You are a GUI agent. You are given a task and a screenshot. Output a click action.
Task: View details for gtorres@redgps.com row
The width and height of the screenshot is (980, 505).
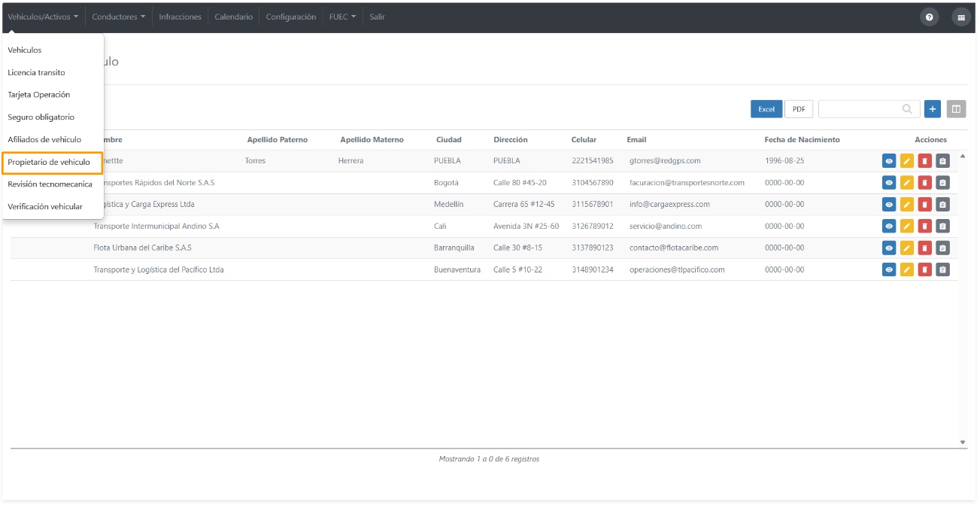point(889,160)
